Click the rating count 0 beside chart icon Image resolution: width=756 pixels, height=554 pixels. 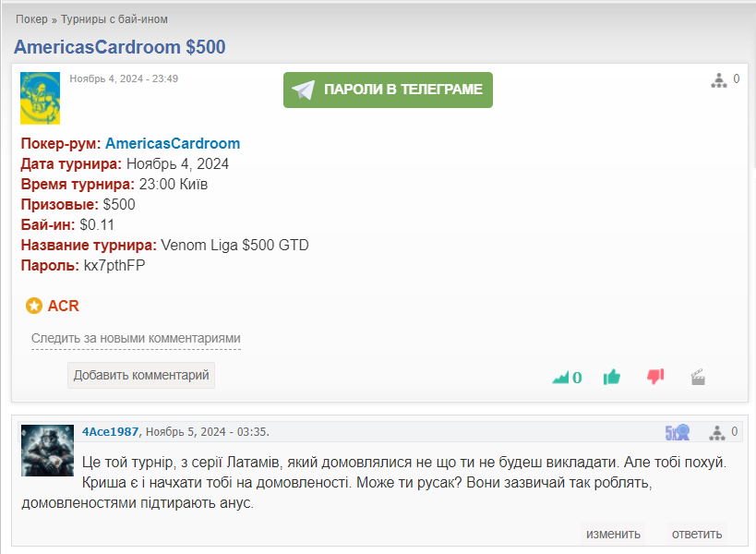tap(577, 378)
